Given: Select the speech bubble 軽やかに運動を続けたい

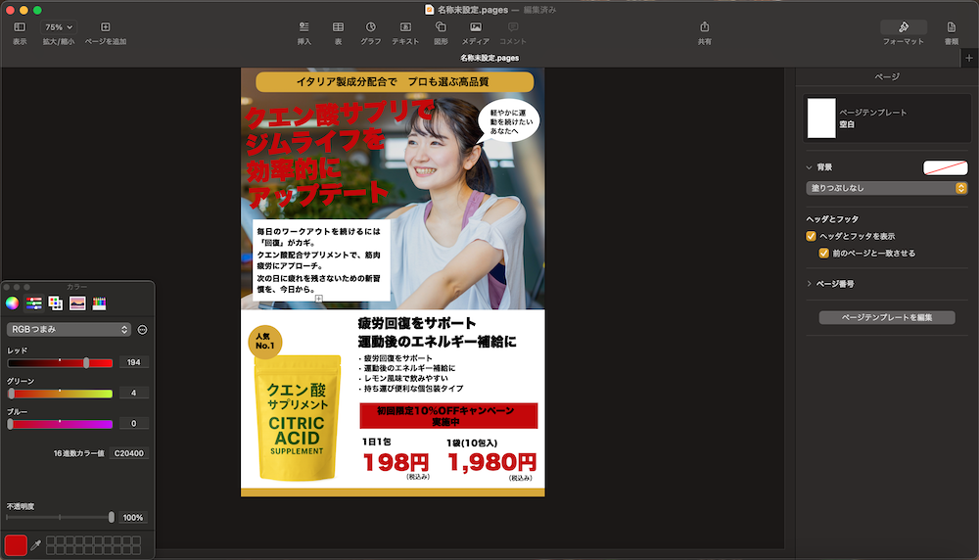Looking at the screenshot, I should 510,121.
